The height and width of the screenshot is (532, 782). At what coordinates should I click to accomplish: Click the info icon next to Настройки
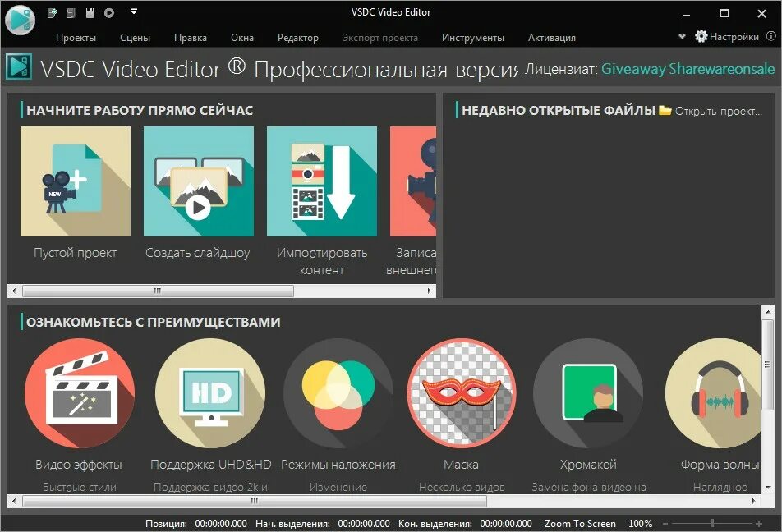pos(771,36)
